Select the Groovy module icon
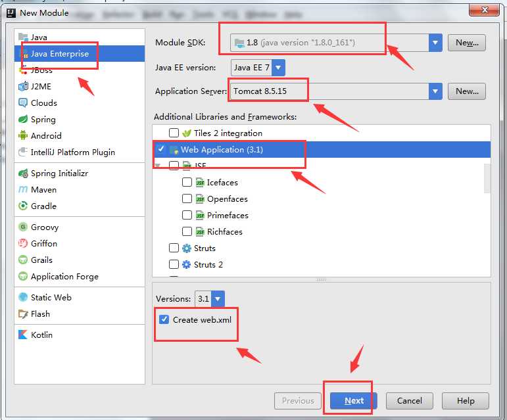 (x=23, y=227)
